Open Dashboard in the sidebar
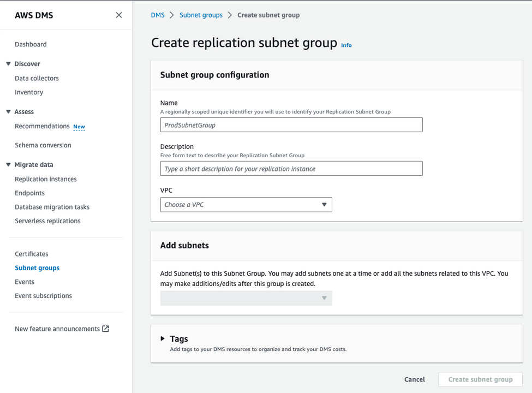 [31, 44]
